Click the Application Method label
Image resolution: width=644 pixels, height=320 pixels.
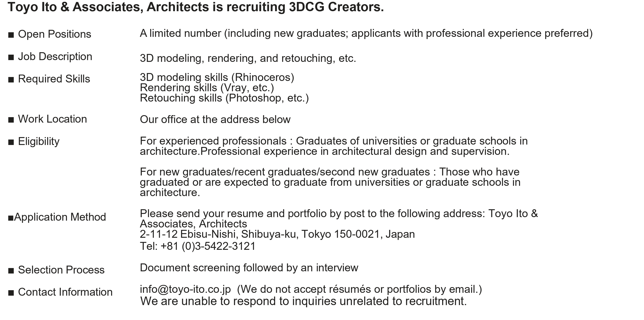pyautogui.click(x=60, y=217)
